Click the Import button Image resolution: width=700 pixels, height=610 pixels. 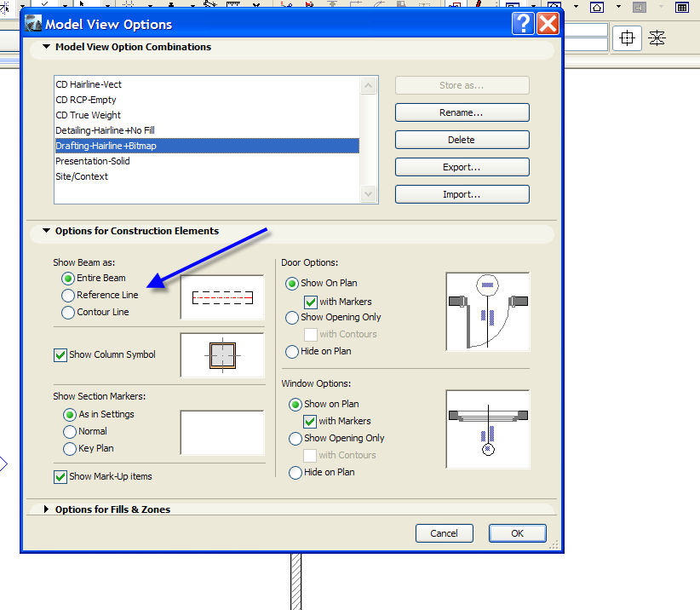pos(461,193)
